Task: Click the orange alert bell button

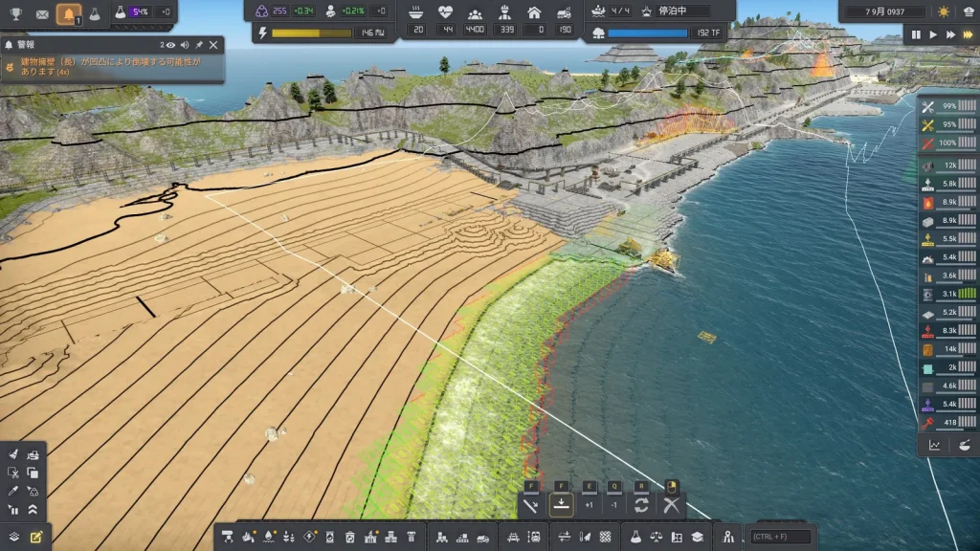Action: click(x=69, y=13)
